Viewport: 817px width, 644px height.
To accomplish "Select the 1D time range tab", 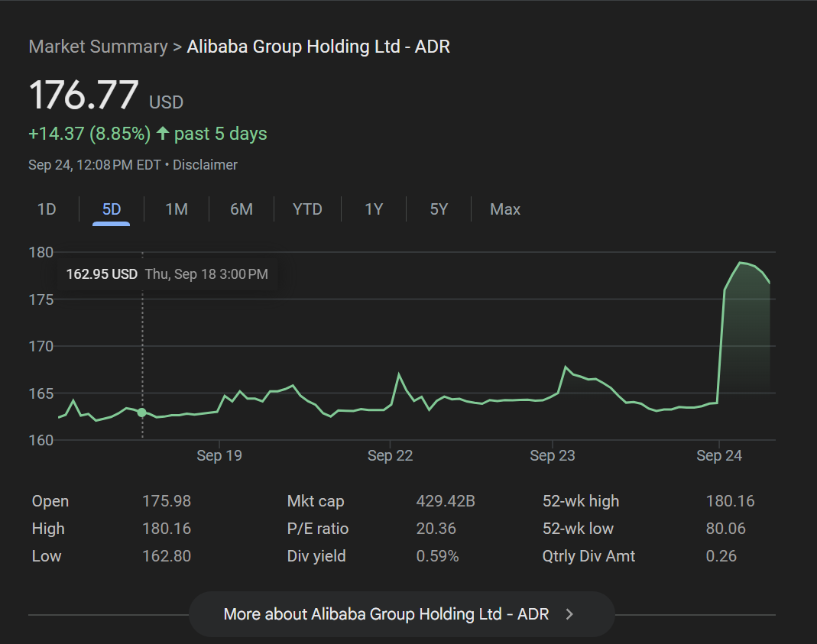I will click(47, 209).
